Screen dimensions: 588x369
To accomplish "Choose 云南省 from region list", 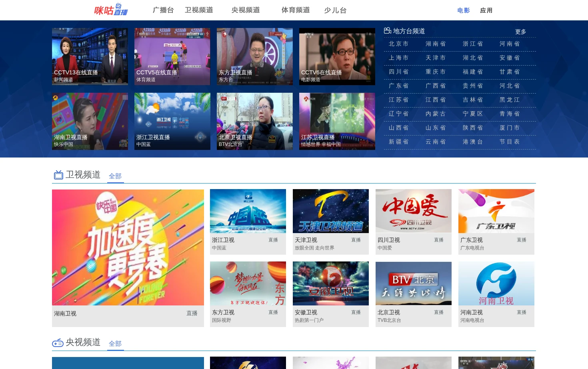I will pos(436,142).
